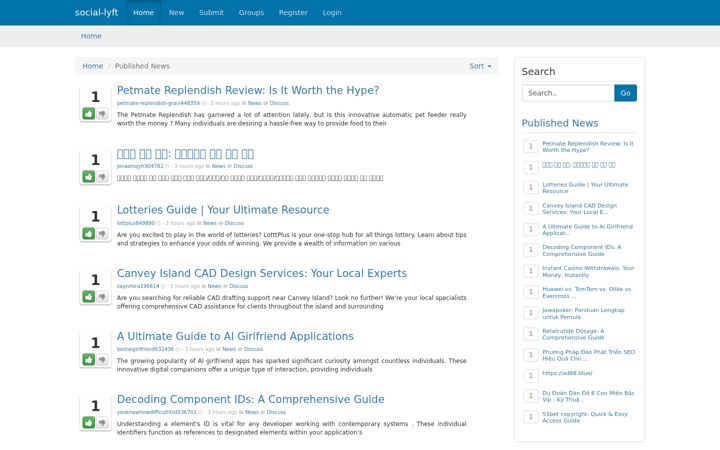This screenshot has width=720, height=450.
Task: Upvote the Petmate Replendish Review post
Action: (x=89, y=113)
